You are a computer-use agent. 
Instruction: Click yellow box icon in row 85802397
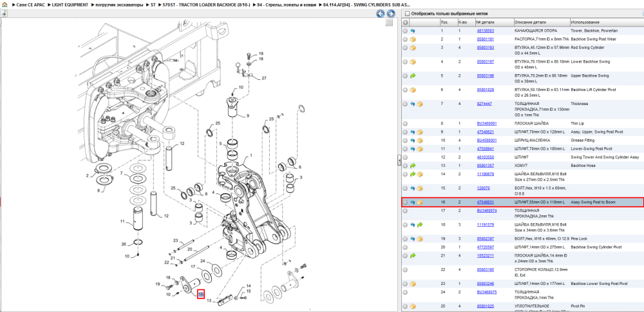coord(420,239)
